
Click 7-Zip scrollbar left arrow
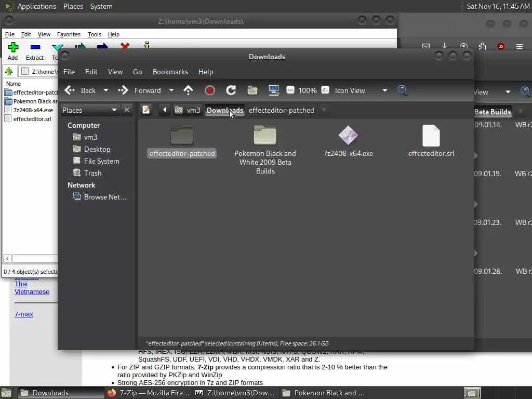pyautogui.click(x=7, y=259)
